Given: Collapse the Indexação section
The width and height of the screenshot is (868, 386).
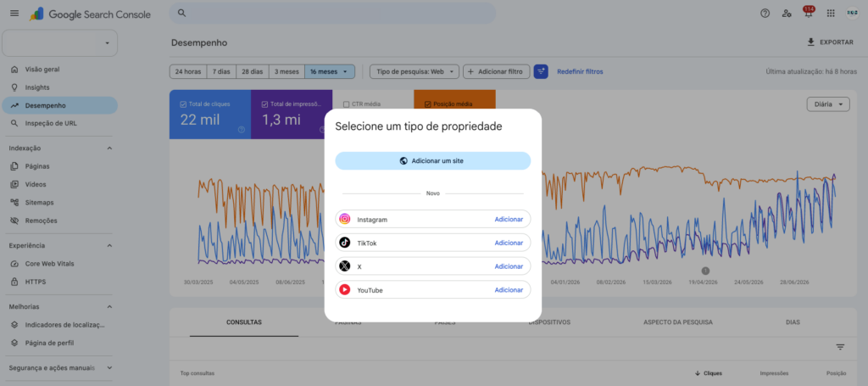Looking at the screenshot, I should click(109, 148).
